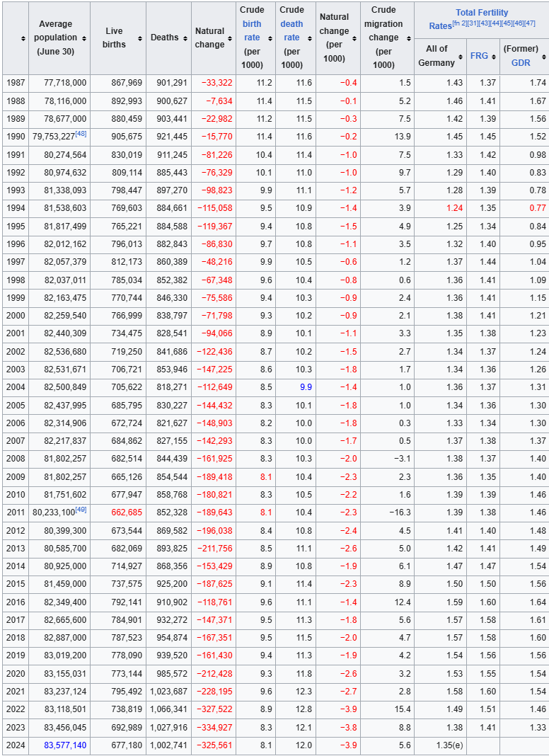
Task: Select population value 82,437,995
Action: 65,406
